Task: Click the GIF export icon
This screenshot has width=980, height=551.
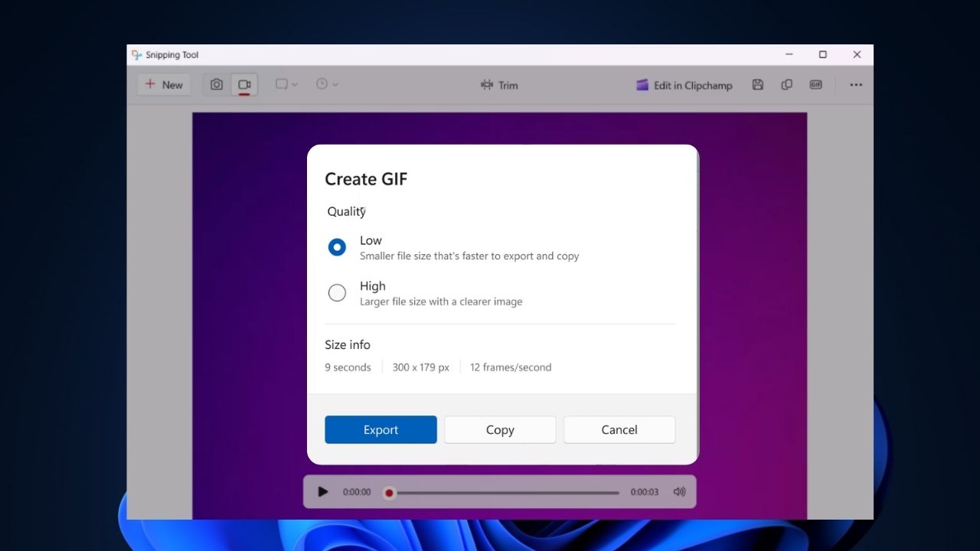Action: click(x=815, y=84)
